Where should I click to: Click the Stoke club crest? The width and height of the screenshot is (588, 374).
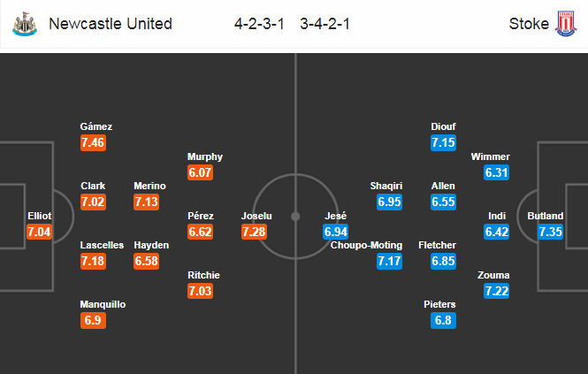pyautogui.click(x=566, y=24)
